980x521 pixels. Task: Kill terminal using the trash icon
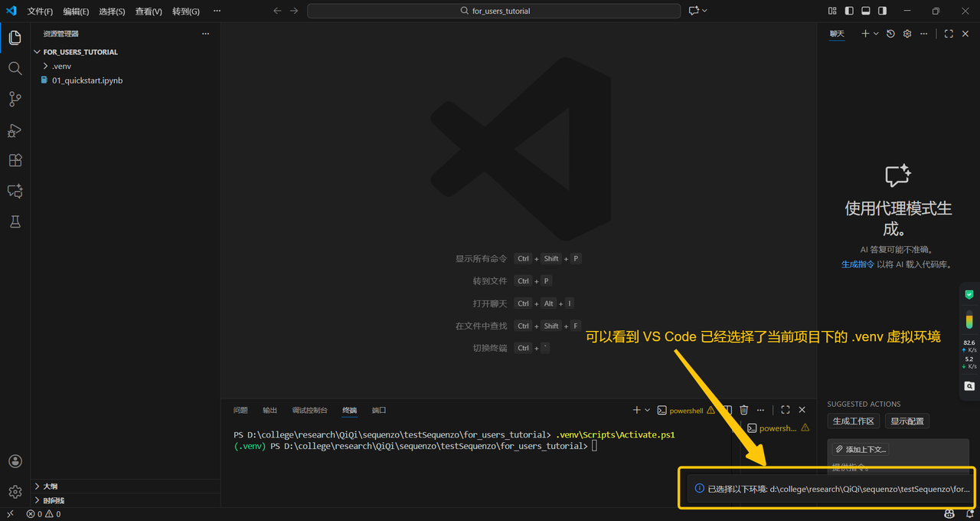(x=743, y=410)
